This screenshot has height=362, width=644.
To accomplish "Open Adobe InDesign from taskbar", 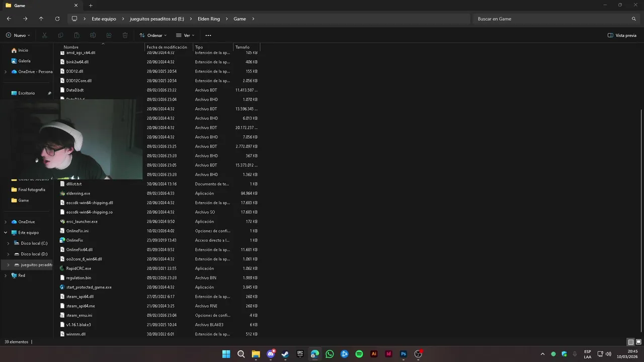I will tap(388, 354).
